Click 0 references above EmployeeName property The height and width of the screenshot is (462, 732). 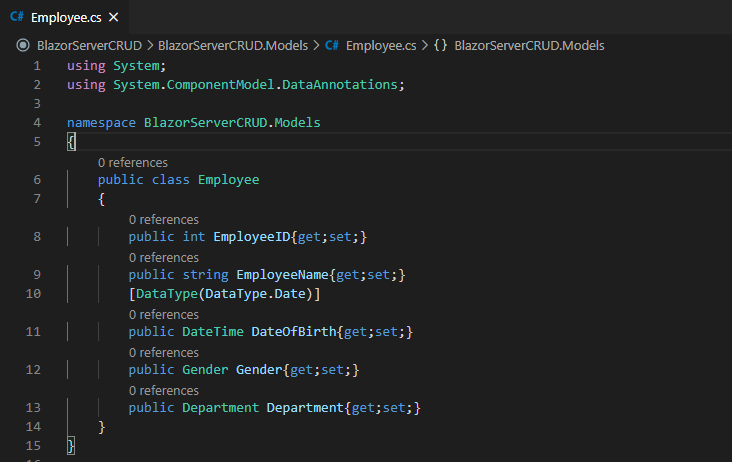(163, 257)
